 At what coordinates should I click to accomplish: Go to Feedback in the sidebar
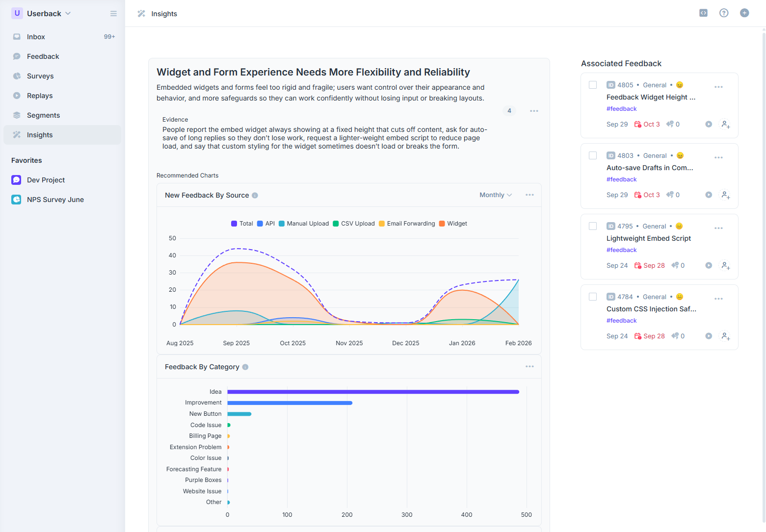(x=62, y=56)
